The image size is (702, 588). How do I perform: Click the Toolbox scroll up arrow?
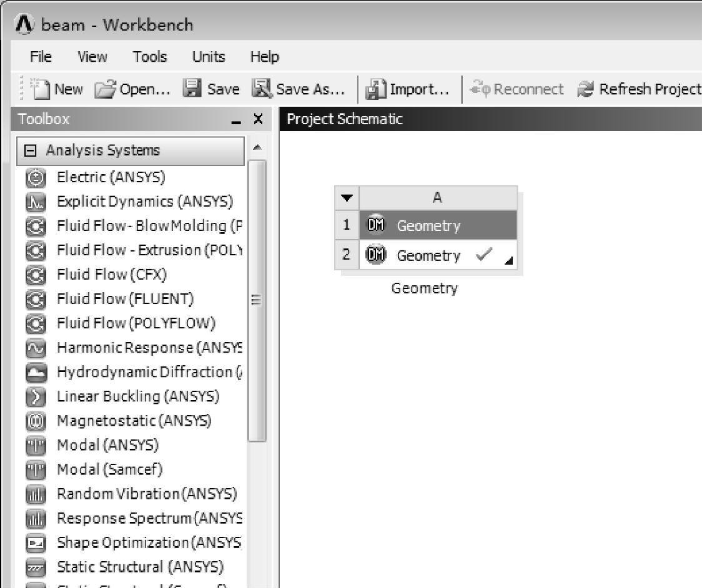257,147
